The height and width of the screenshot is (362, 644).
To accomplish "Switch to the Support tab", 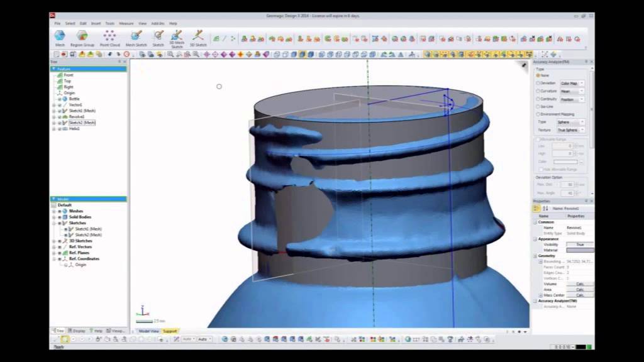I will [x=170, y=331].
